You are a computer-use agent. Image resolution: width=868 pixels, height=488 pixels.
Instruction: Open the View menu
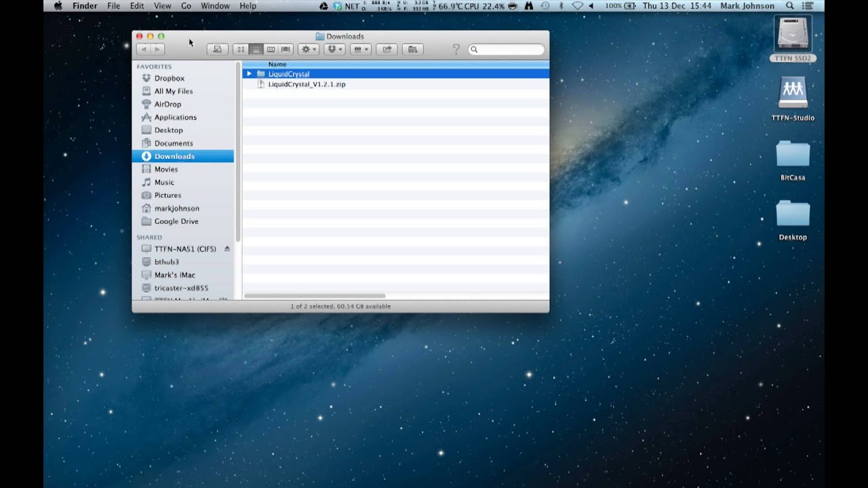[163, 6]
